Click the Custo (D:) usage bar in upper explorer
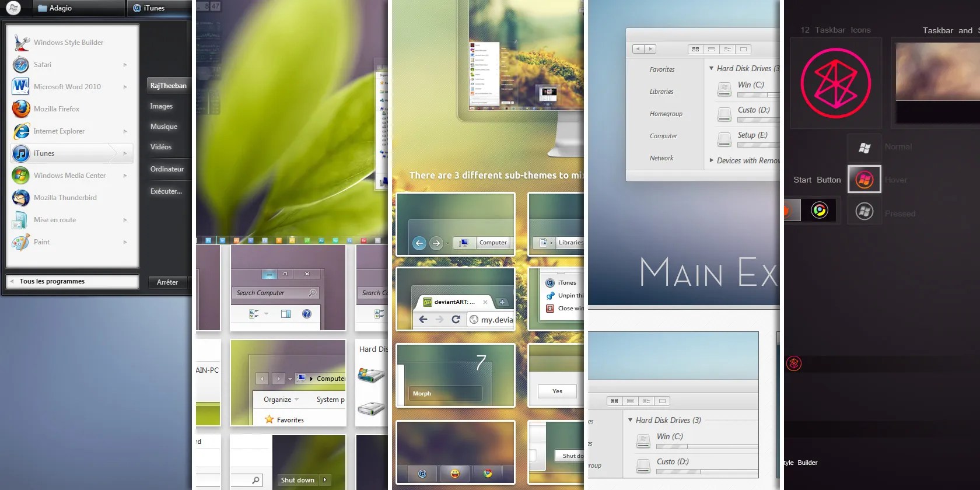Screen dimensions: 980x490 click(758, 120)
